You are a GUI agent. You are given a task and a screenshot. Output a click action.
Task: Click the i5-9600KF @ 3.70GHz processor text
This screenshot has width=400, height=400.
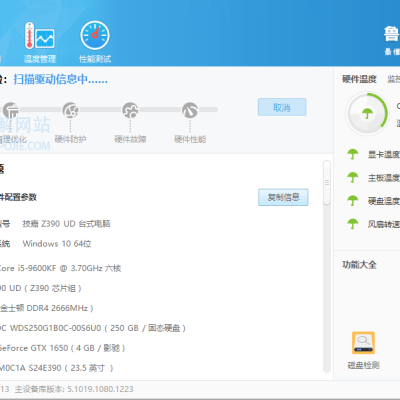click(60, 268)
